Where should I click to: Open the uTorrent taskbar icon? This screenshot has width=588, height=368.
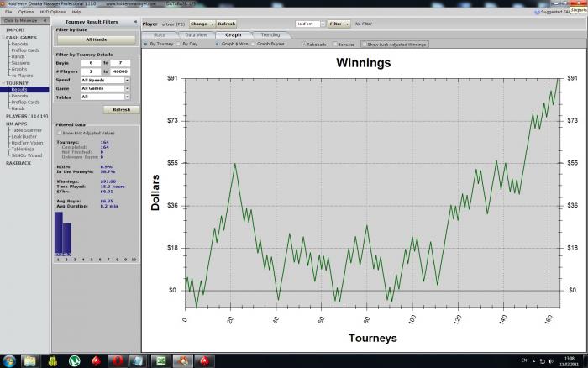[74, 361]
